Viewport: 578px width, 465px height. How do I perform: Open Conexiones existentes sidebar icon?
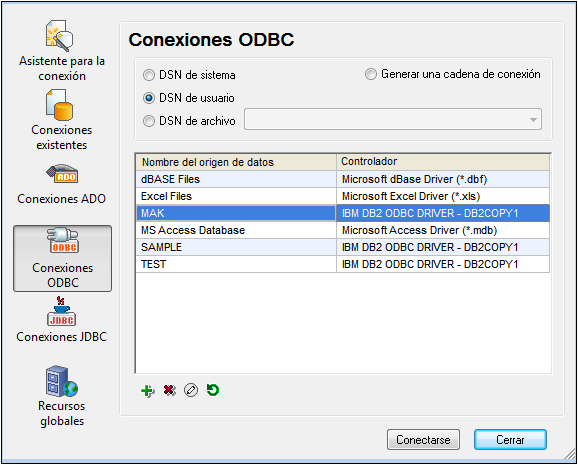pos(59,105)
